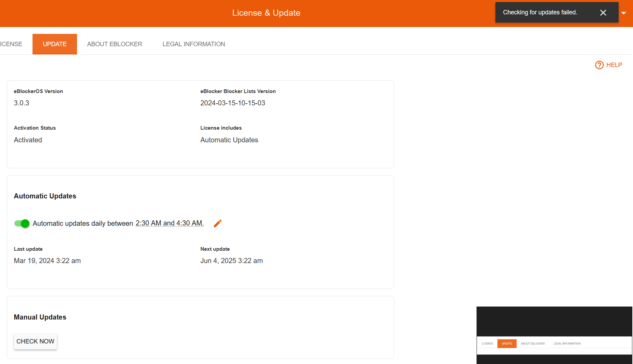Screen dimensions: 633x364
Task: Go to the LEGAL INFORMATION tab
Action: [194, 44]
